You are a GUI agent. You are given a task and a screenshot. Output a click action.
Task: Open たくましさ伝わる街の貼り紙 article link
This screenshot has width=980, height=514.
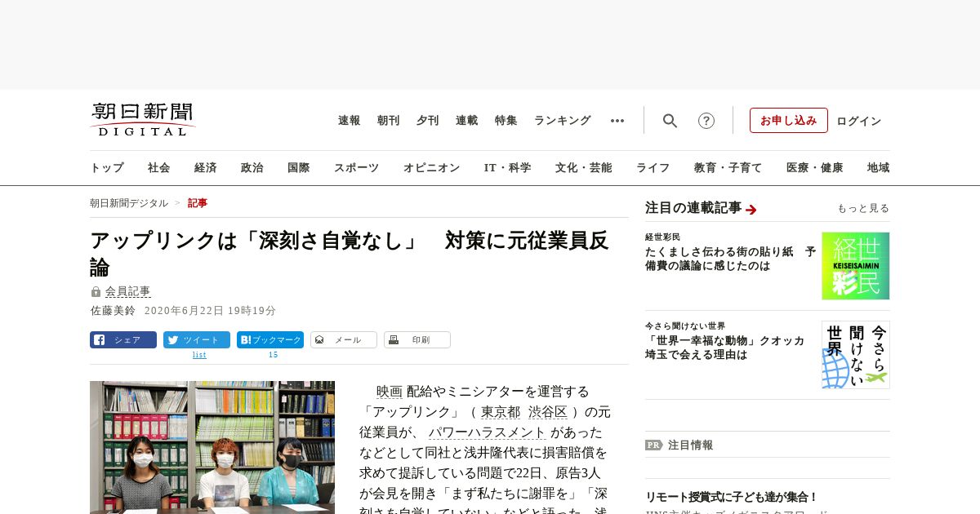730,259
